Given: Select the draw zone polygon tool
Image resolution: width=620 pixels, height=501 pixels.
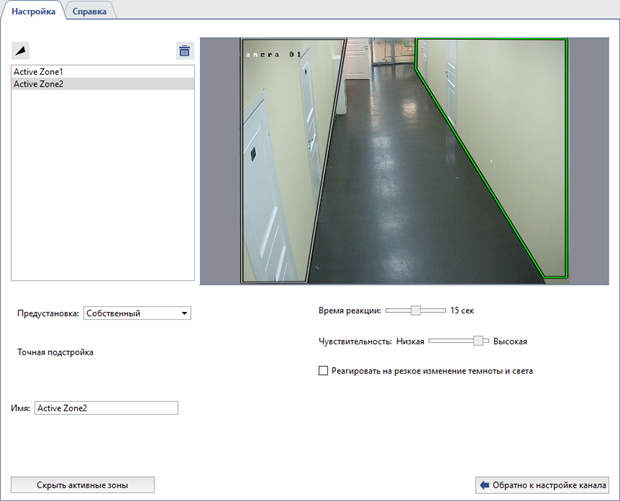Looking at the screenshot, I should [x=21, y=50].
